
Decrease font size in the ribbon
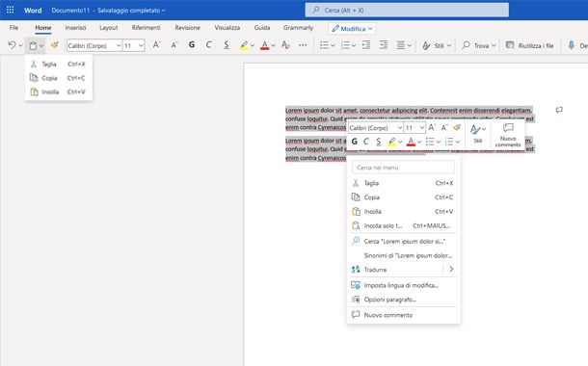174,45
